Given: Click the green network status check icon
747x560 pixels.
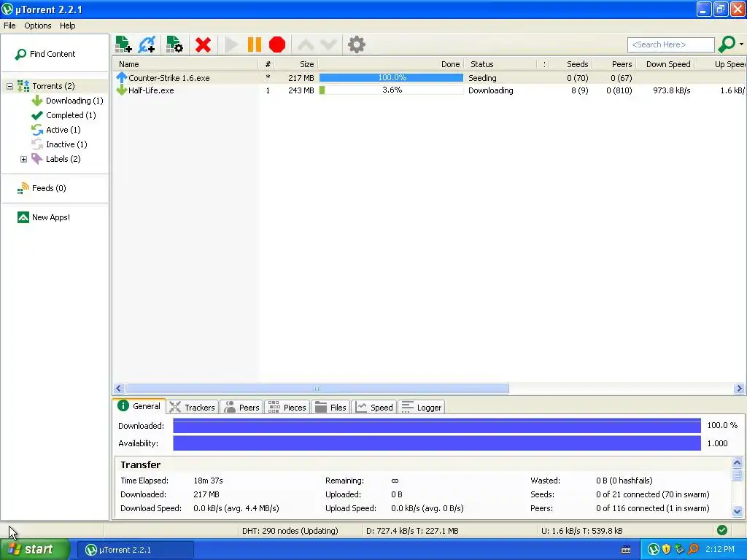Looking at the screenshot, I should tap(722, 530).
